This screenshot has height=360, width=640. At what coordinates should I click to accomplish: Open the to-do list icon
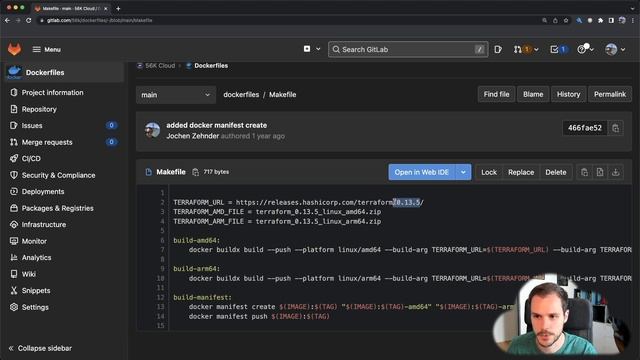point(554,49)
